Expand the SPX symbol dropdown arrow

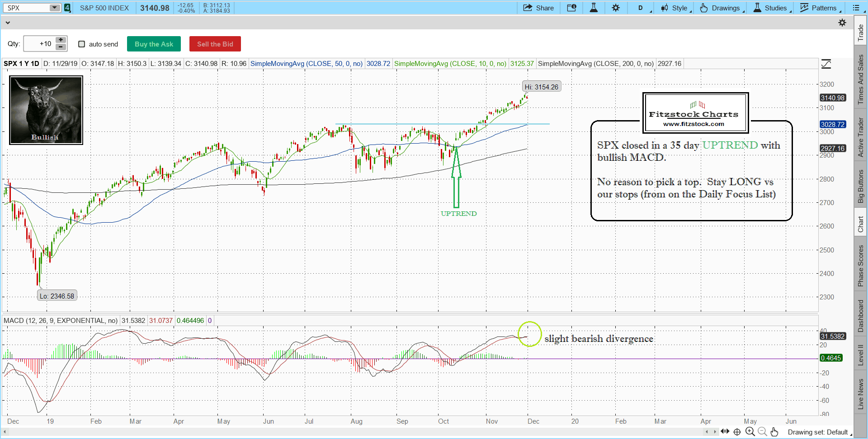click(x=54, y=8)
